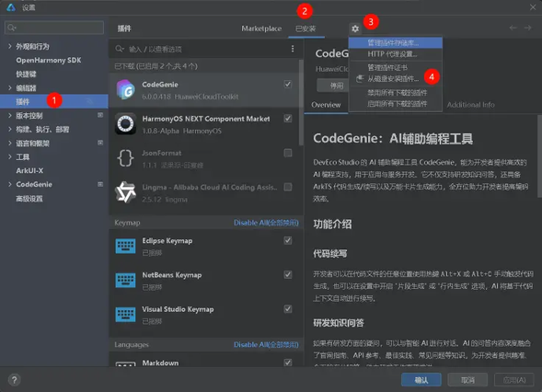Expand the CodeGenie settings node
Image resolution: width=542 pixels, height=392 pixels.
click(10, 184)
